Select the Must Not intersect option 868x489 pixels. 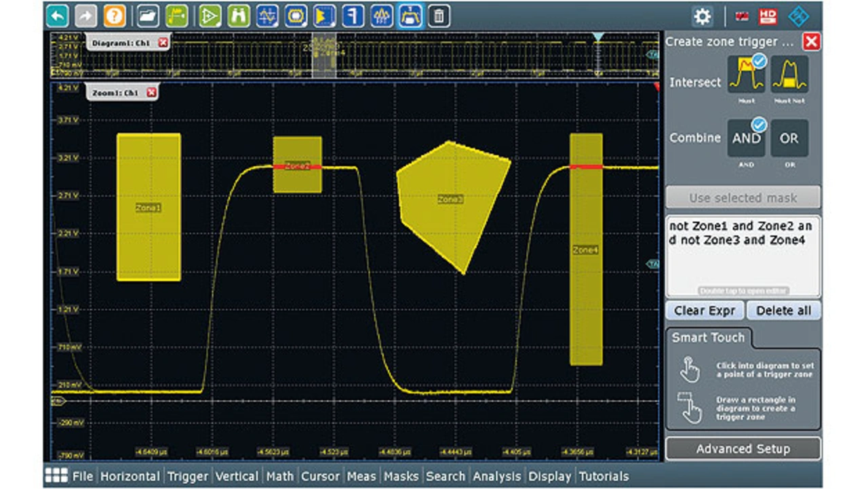pos(789,75)
